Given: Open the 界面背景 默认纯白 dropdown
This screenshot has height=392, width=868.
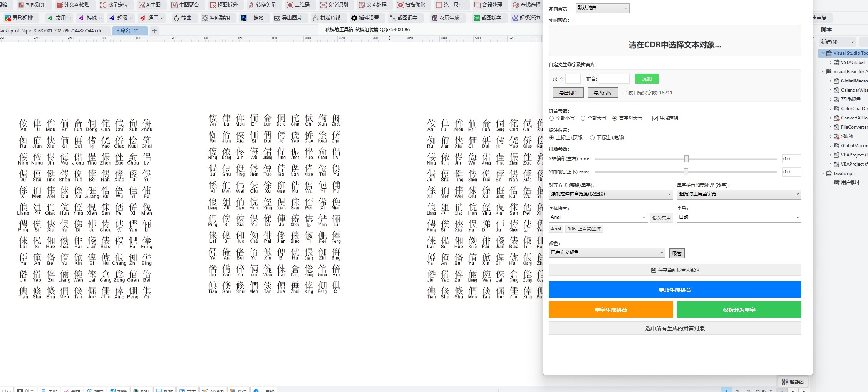Looking at the screenshot, I should pos(603,8).
